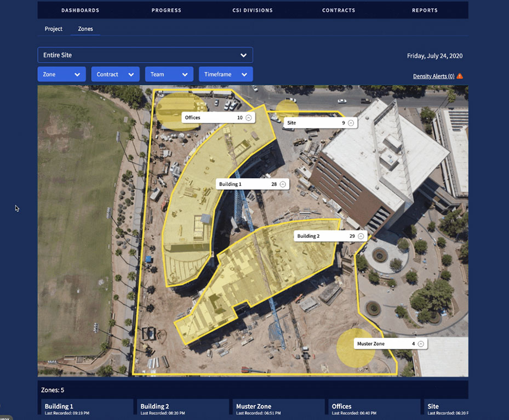Click the collapse icon on Building 2 label
Image resolution: width=509 pixels, height=420 pixels.
coord(361,235)
